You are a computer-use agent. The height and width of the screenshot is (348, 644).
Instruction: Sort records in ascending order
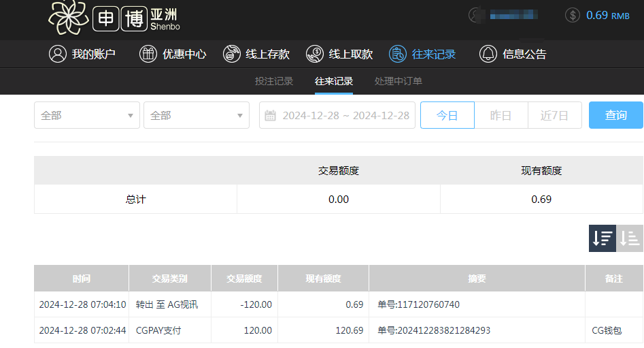point(630,238)
